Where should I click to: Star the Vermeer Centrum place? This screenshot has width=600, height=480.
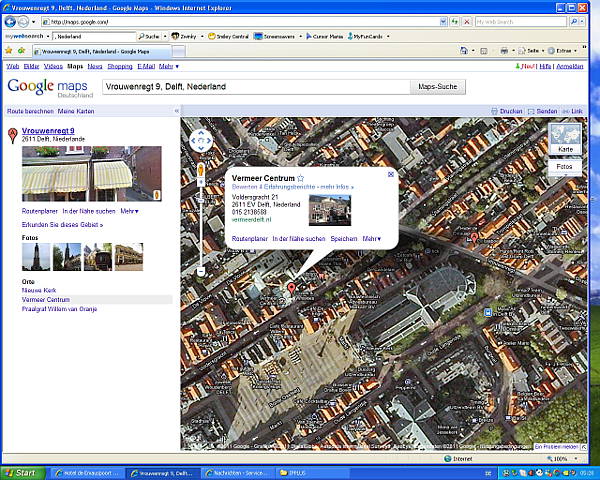pos(300,178)
